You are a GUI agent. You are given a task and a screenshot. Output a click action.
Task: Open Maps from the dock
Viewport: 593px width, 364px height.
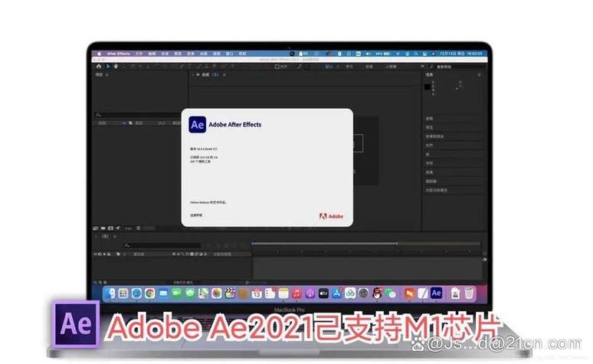[203, 293]
